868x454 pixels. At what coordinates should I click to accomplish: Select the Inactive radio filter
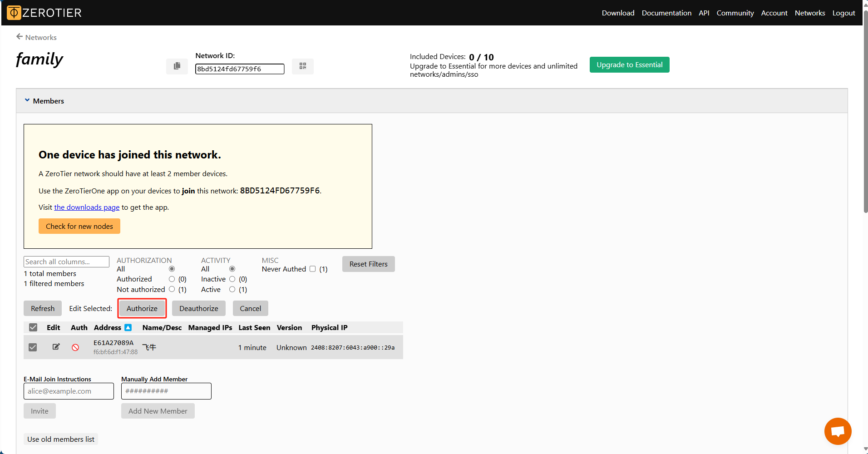click(232, 279)
